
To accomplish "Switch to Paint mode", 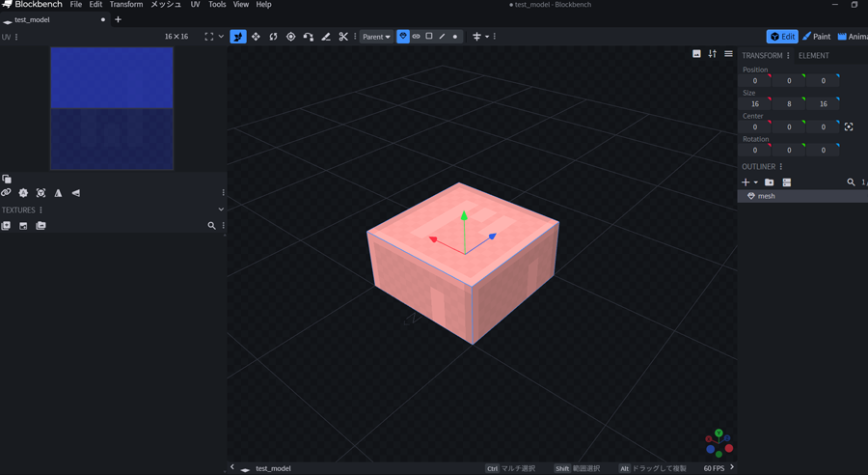I will [816, 37].
